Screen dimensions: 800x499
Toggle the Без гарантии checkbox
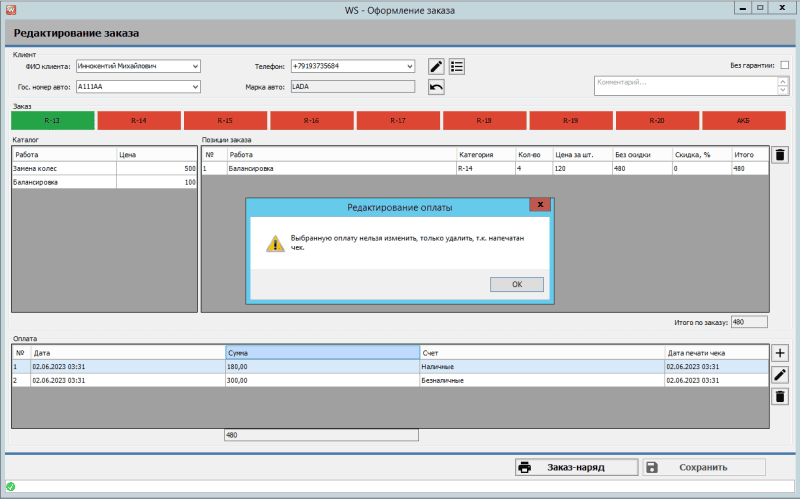pyautogui.click(x=784, y=65)
